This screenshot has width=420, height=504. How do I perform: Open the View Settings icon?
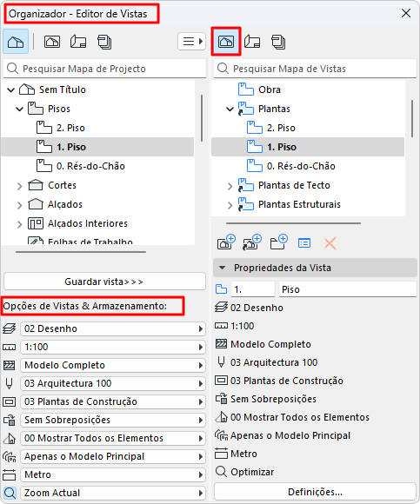[304, 243]
